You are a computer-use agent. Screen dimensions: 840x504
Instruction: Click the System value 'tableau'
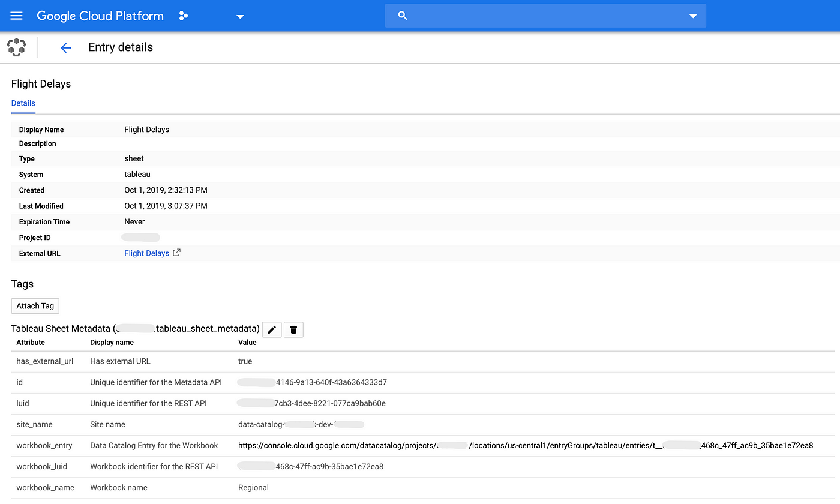(137, 175)
